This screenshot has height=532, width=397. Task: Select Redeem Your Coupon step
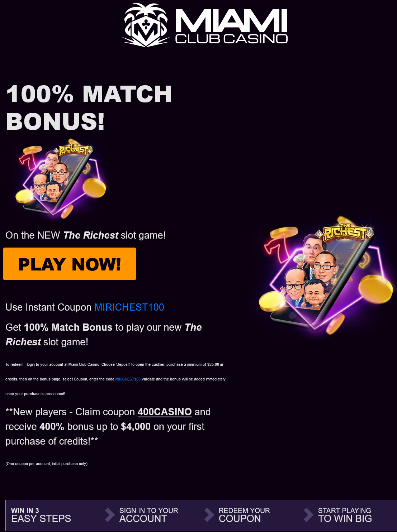244,515
